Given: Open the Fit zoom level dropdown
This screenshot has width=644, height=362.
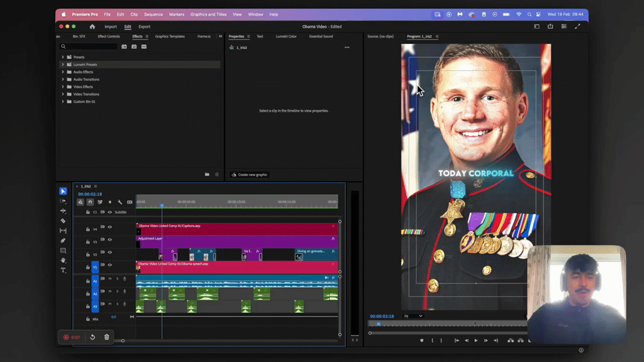Looking at the screenshot, I should tap(413, 316).
